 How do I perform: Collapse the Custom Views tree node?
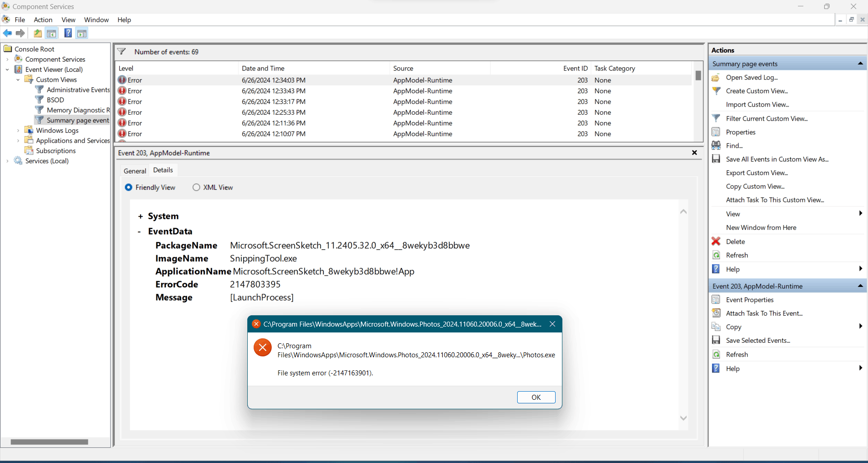(x=18, y=80)
